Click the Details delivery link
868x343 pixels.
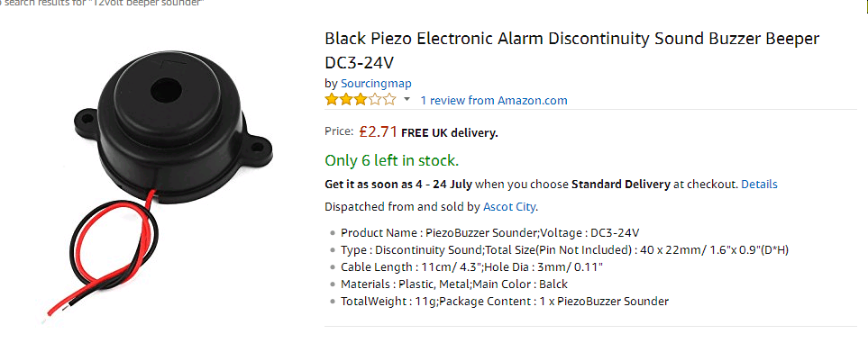(759, 185)
